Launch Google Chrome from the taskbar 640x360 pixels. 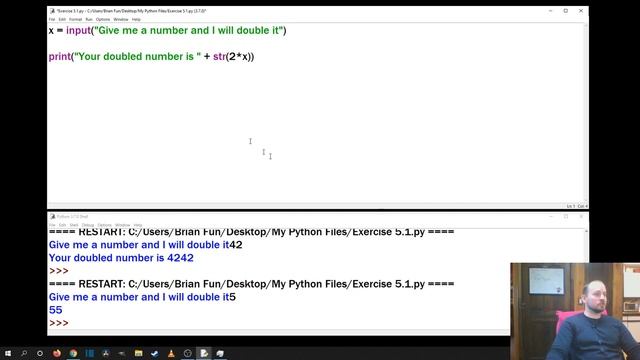coord(73,353)
